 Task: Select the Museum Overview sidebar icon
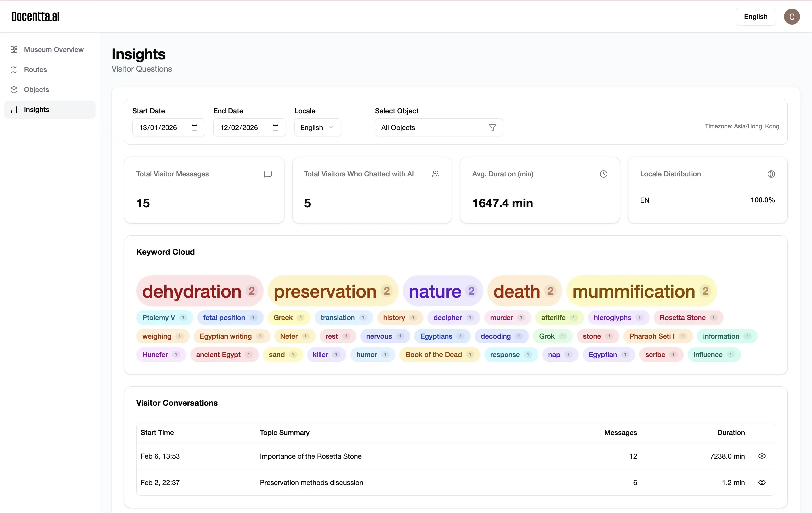pyautogui.click(x=14, y=50)
